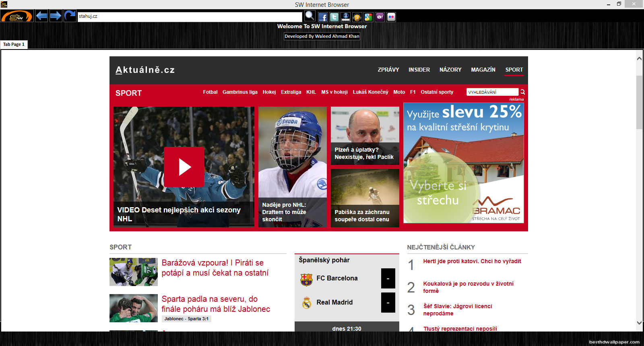Open the Fotbal subcategory
The height and width of the screenshot is (346, 644).
(x=210, y=92)
